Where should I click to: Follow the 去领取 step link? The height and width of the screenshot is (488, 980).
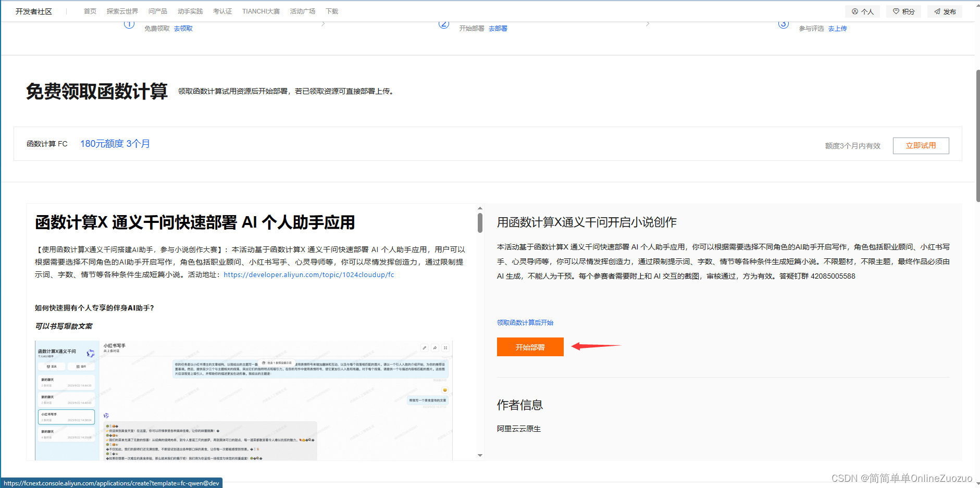tap(183, 29)
